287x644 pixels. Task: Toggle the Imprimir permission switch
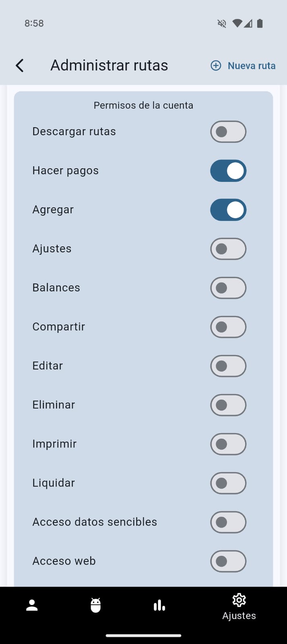pyautogui.click(x=228, y=444)
